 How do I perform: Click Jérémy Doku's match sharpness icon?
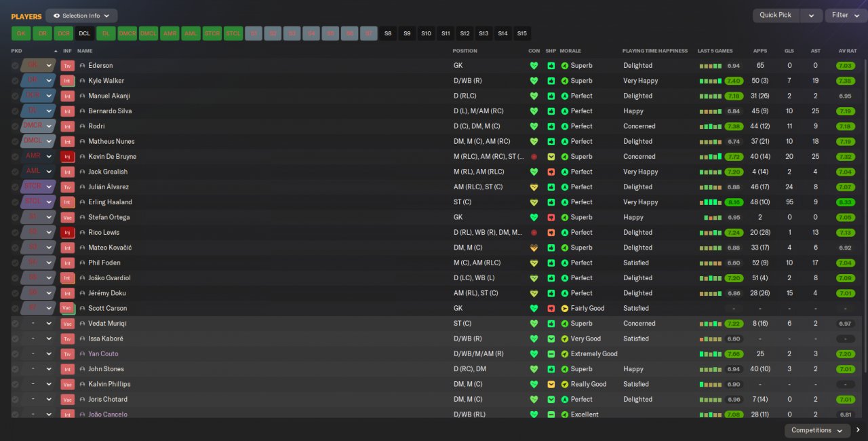(x=551, y=293)
